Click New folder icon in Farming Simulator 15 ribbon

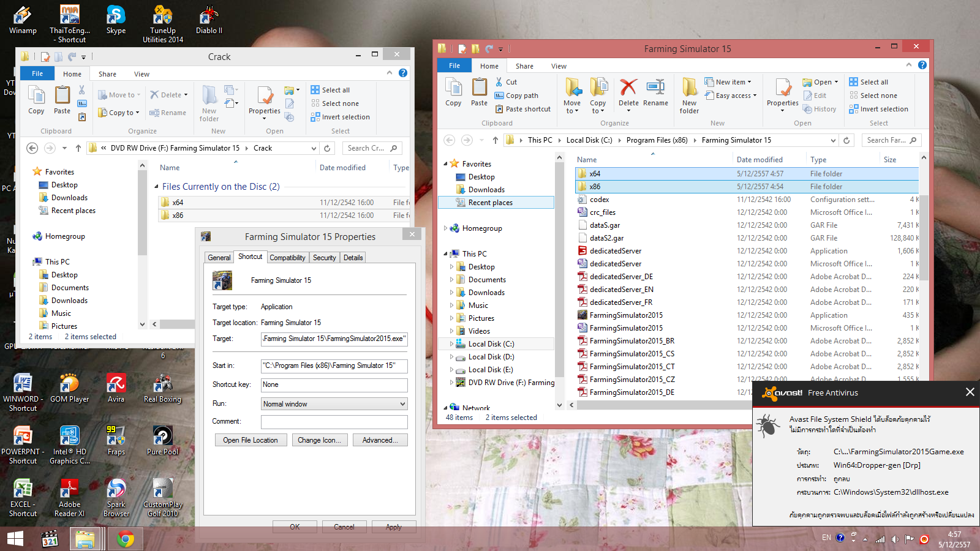(x=689, y=95)
